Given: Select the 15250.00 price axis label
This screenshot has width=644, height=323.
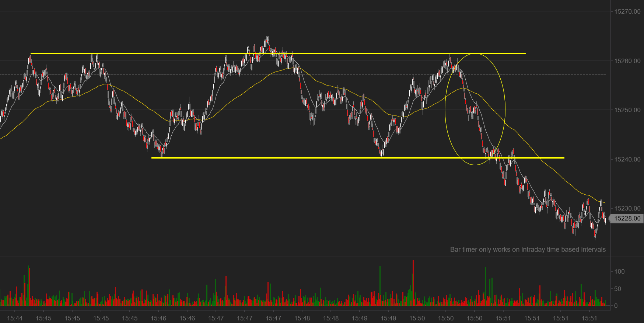Looking at the screenshot, I should coord(627,110).
